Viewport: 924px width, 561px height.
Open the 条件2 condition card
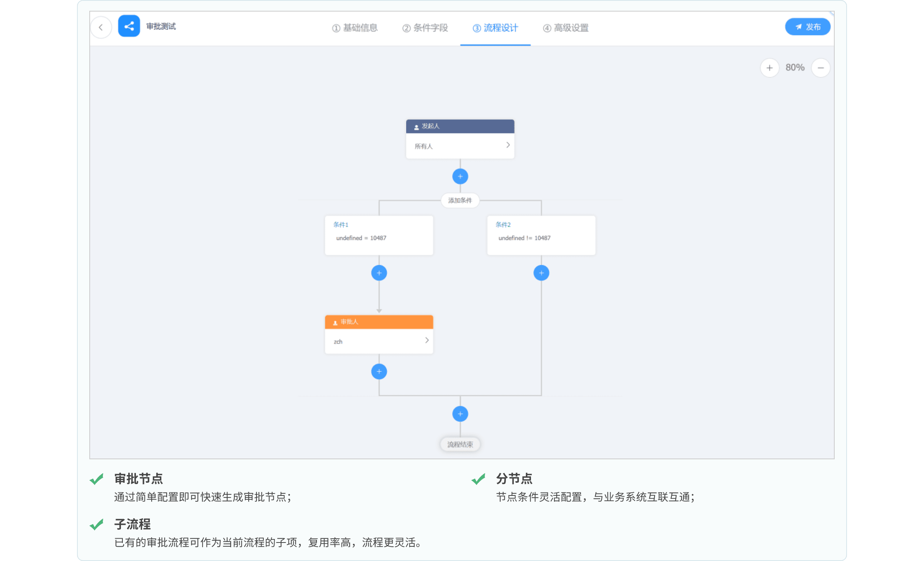pos(541,235)
